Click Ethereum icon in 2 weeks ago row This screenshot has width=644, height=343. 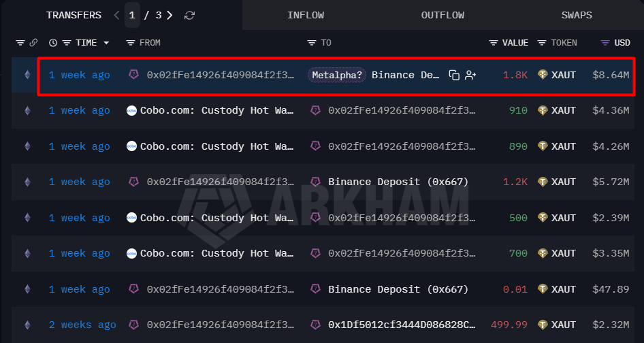(x=27, y=325)
